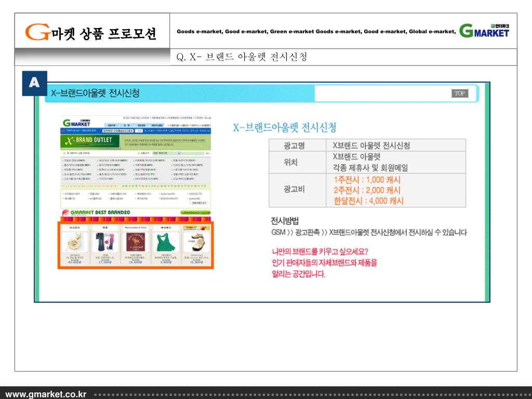
Task: Click the '2주전시 : 2,000 캐시' line
Action: [x=367, y=190]
